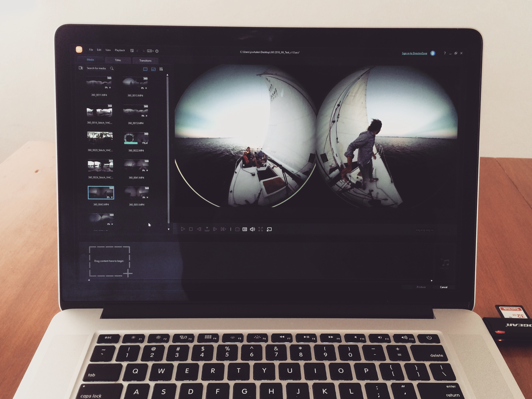
Task: Click the preview quality list icon
Action: [245, 229]
